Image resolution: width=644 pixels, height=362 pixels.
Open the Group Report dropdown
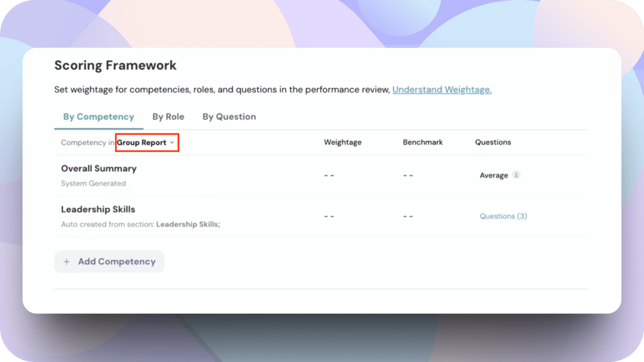[147, 143]
